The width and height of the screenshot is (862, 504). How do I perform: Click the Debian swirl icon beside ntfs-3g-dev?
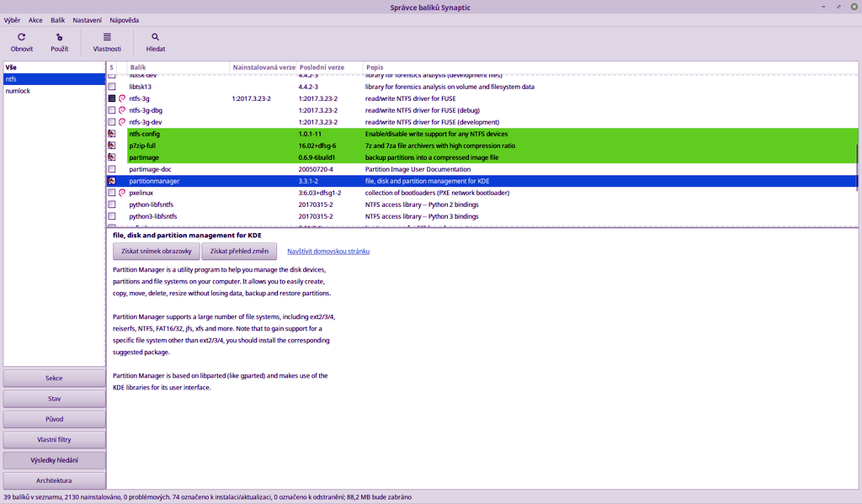pyautogui.click(x=120, y=121)
